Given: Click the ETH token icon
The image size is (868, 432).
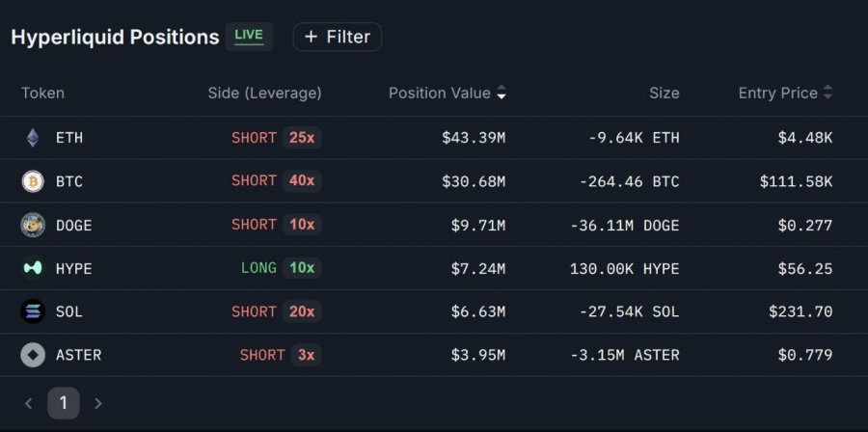Looking at the screenshot, I should tap(33, 138).
